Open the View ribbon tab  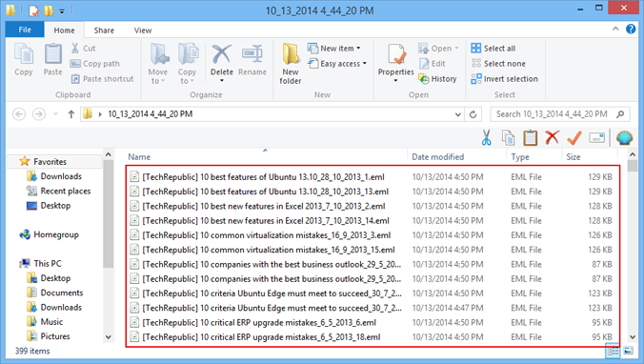coord(143,30)
